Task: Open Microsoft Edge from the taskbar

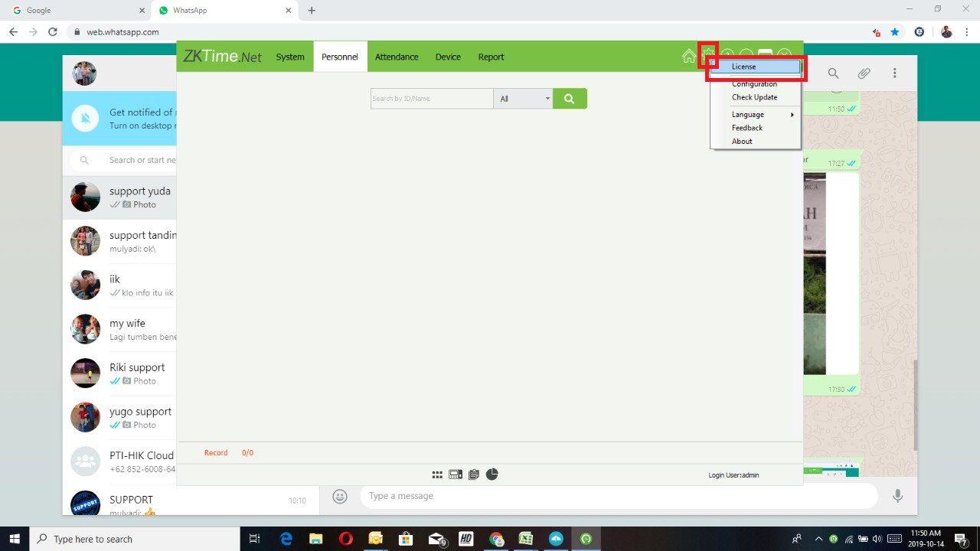Action: [x=286, y=539]
